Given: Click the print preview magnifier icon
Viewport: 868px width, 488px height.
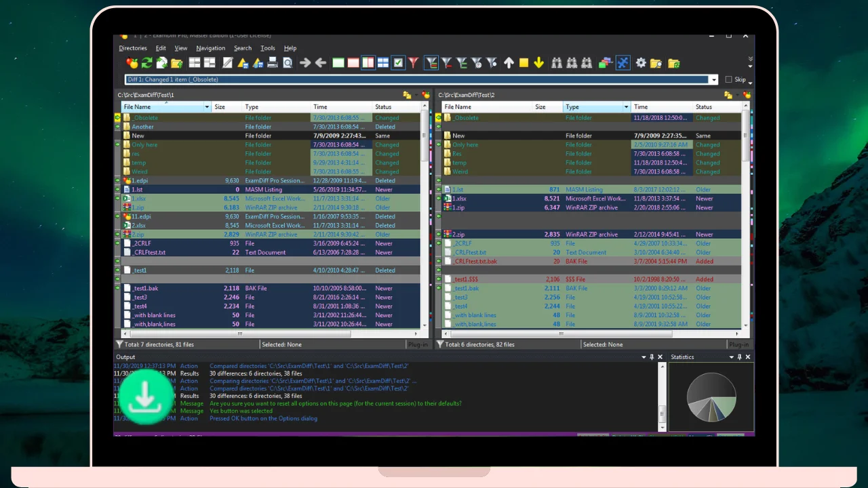Looking at the screenshot, I should (x=288, y=63).
